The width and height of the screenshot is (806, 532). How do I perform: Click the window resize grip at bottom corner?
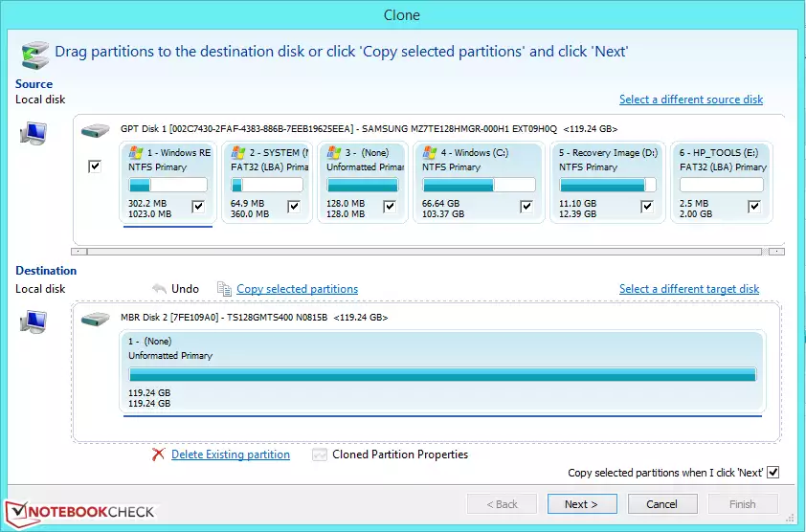790,518
